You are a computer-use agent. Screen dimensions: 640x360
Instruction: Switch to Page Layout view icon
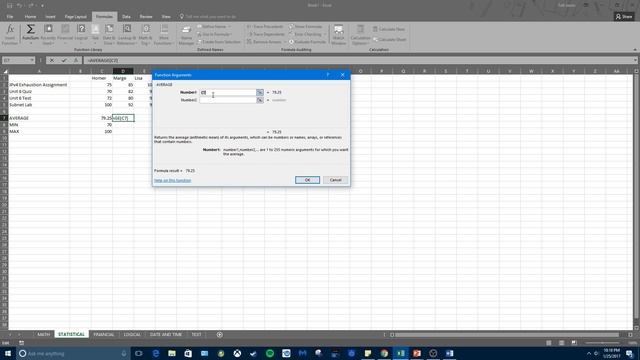(x=562, y=343)
